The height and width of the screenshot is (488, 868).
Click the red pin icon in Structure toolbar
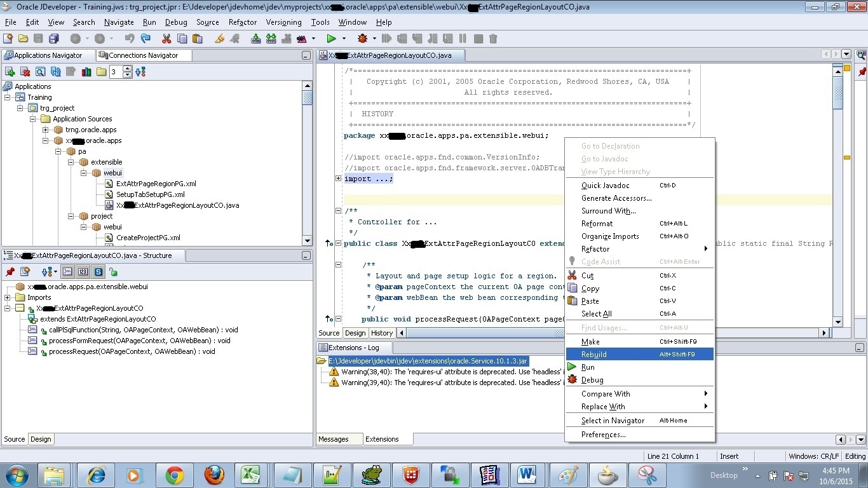pyautogui.click(x=10, y=272)
